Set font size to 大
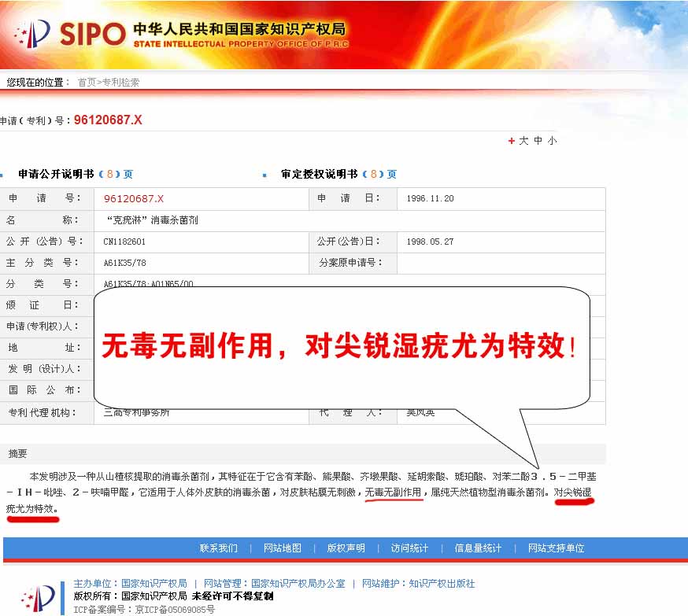688x616 pixels. coord(523,141)
